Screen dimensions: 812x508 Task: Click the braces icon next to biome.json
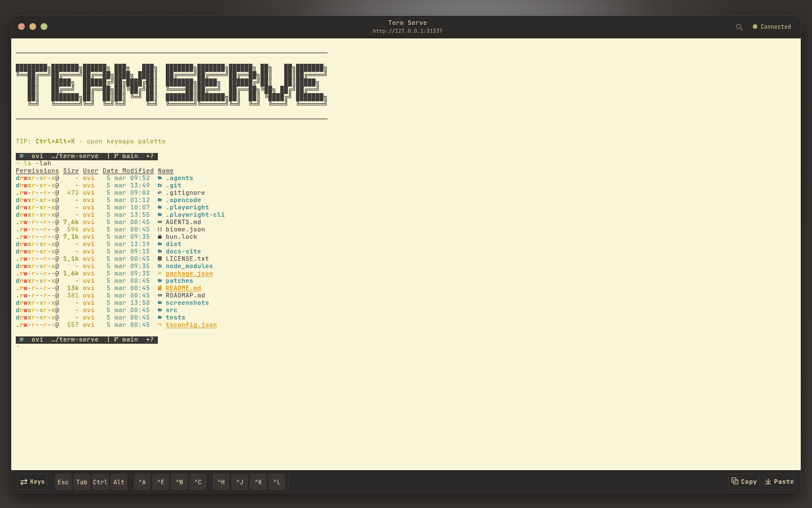[160, 229]
